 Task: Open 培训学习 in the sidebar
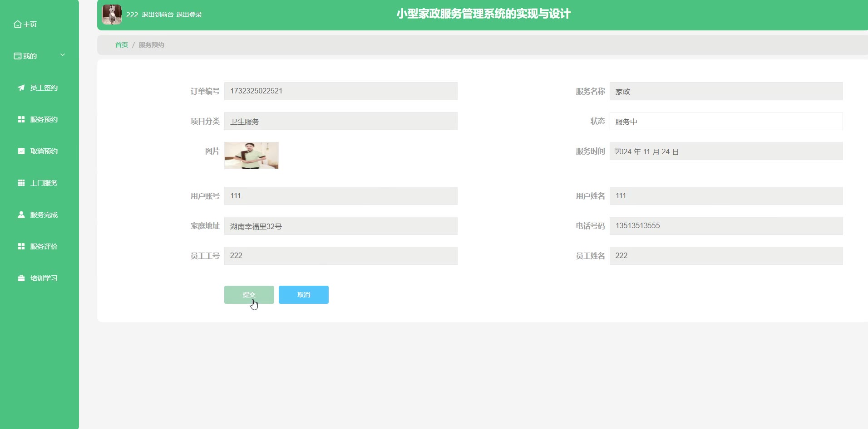[44, 278]
